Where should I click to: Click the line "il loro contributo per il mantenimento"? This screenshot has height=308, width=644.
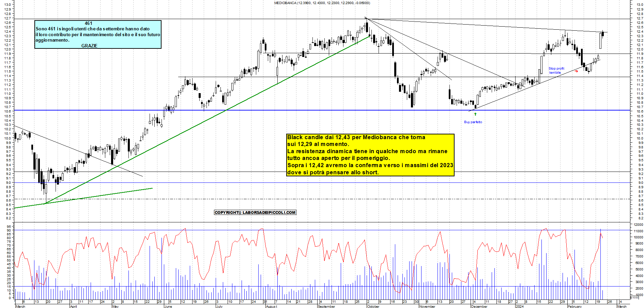tap(98, 34)
